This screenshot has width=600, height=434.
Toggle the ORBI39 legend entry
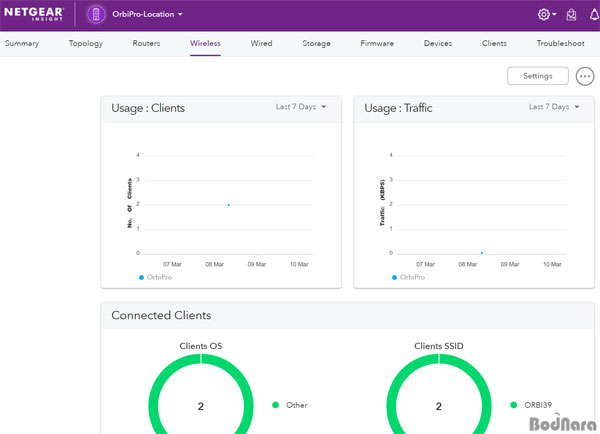(531, 405)
